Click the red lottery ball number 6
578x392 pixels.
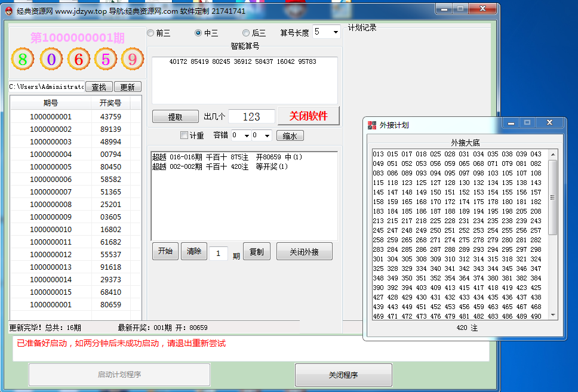coord(79,59)
